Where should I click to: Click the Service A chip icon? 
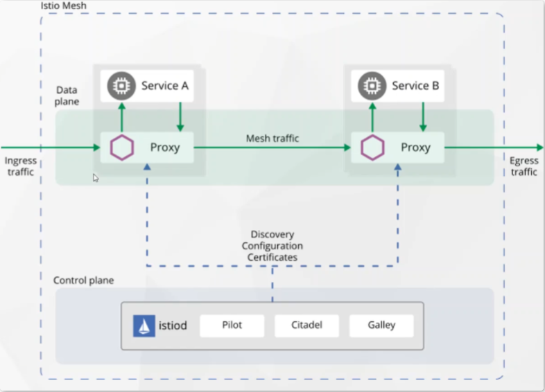coord(121,86)
